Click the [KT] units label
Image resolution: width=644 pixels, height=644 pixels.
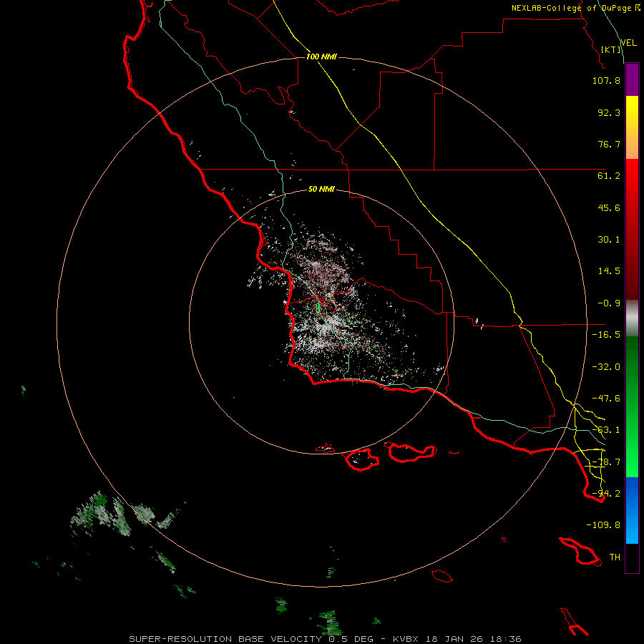pos(611,49)
